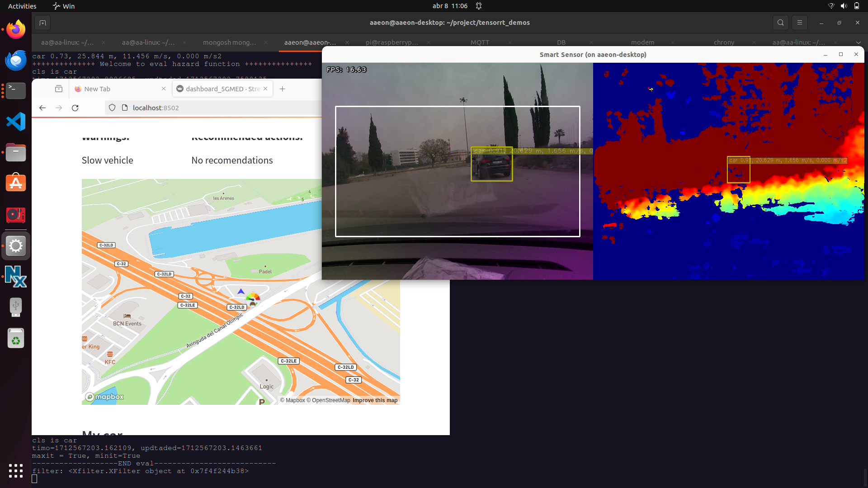The width and height of the screenshot is (868, 488).
Task: Open the clock notification calendar
Action: click(450, 6)
